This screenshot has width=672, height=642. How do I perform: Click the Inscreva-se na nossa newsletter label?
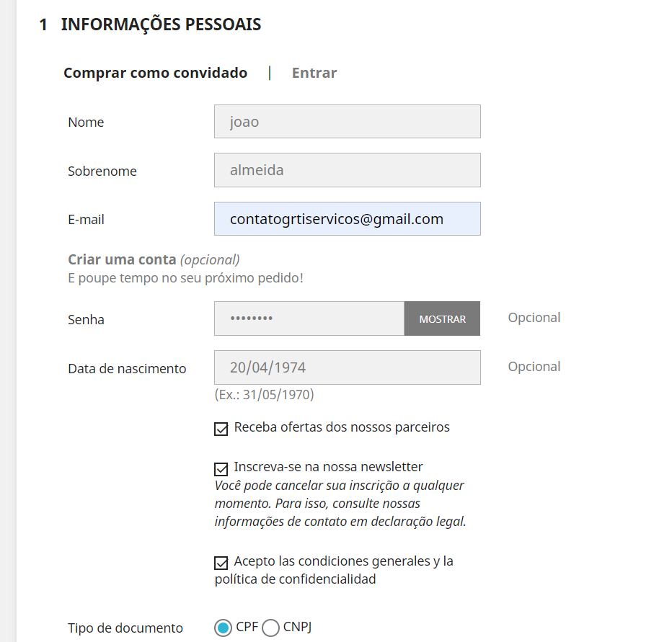328,466
